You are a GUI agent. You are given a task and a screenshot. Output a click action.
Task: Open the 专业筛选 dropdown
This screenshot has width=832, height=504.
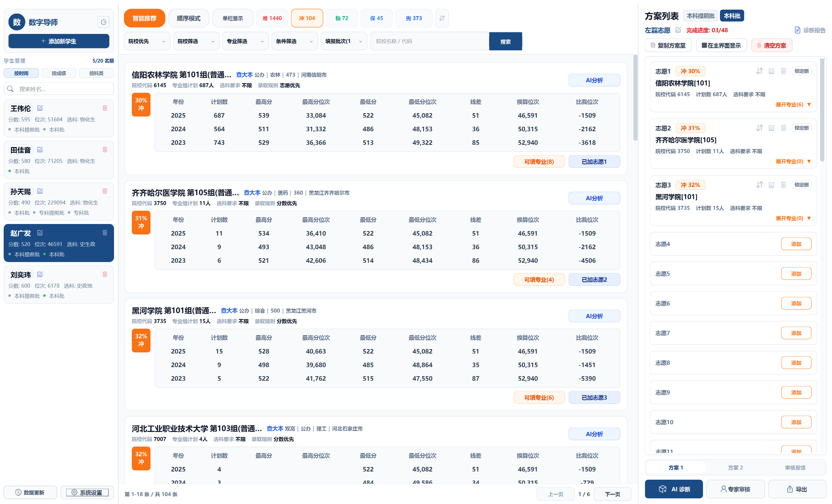pyautogui.click(x=246, y=41)
